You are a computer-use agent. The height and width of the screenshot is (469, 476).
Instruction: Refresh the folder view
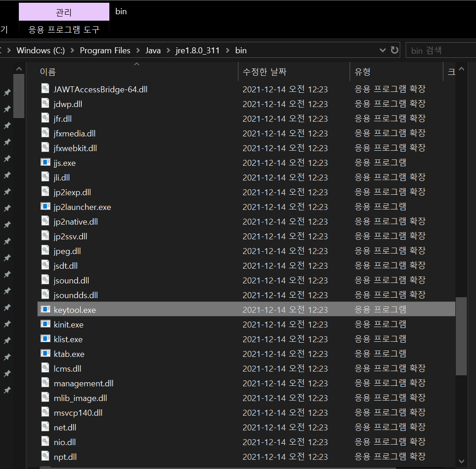[394, 50]
